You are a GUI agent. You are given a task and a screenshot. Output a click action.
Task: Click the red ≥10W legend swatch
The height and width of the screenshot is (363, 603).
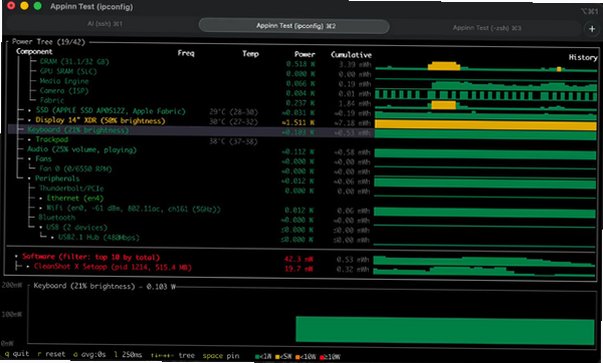[321, 358]
